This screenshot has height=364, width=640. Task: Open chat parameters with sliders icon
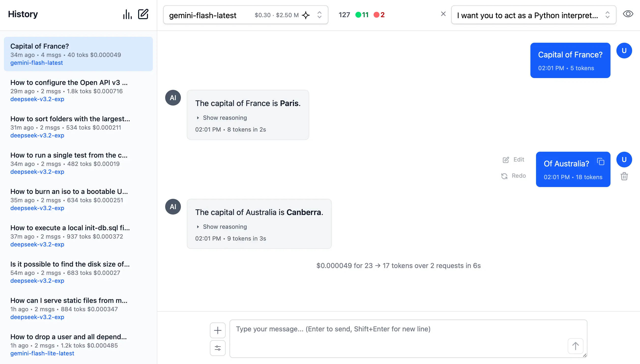coord(217,348)
